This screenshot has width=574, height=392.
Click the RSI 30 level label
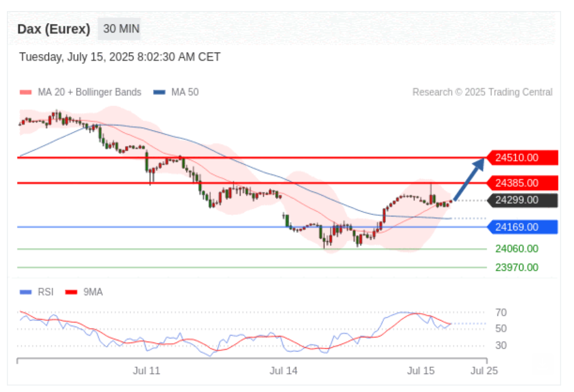click(501, 345)
